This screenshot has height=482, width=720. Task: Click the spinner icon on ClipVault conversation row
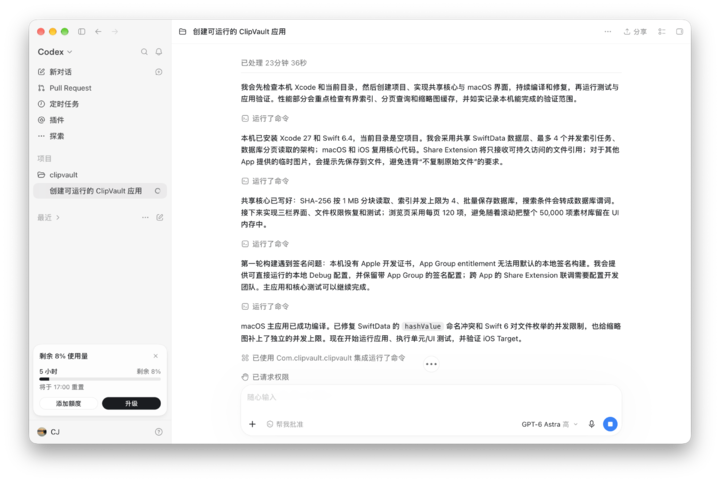click(x=158, y=191)
